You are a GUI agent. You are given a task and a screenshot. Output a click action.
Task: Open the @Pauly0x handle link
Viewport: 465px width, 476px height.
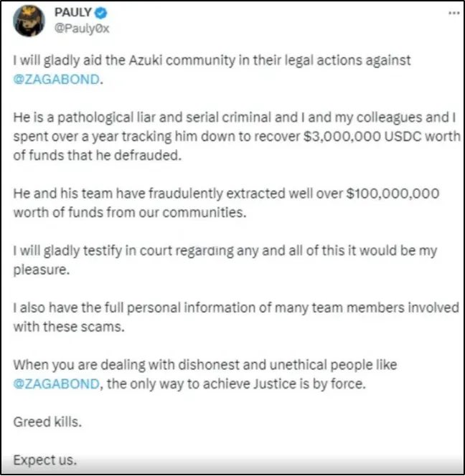[81, 29]
